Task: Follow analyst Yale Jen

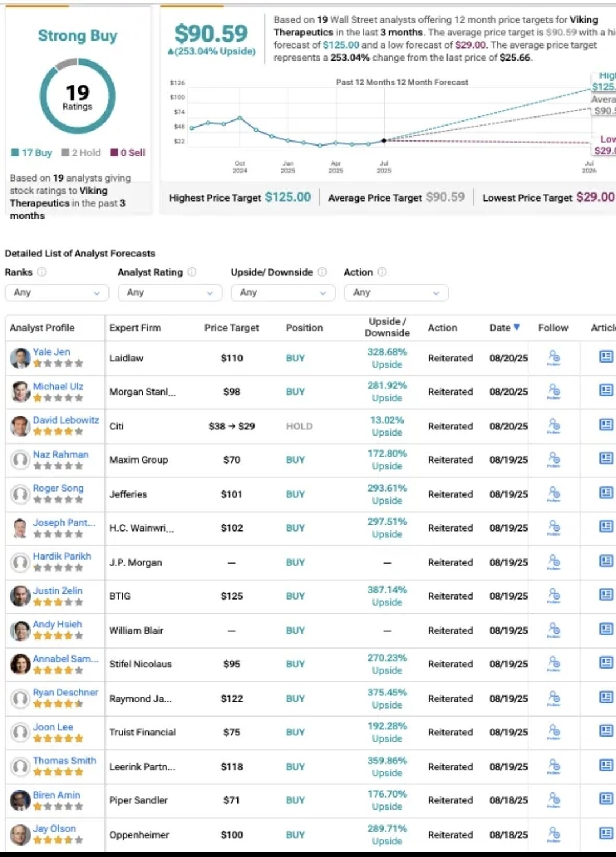Action: 554,358
